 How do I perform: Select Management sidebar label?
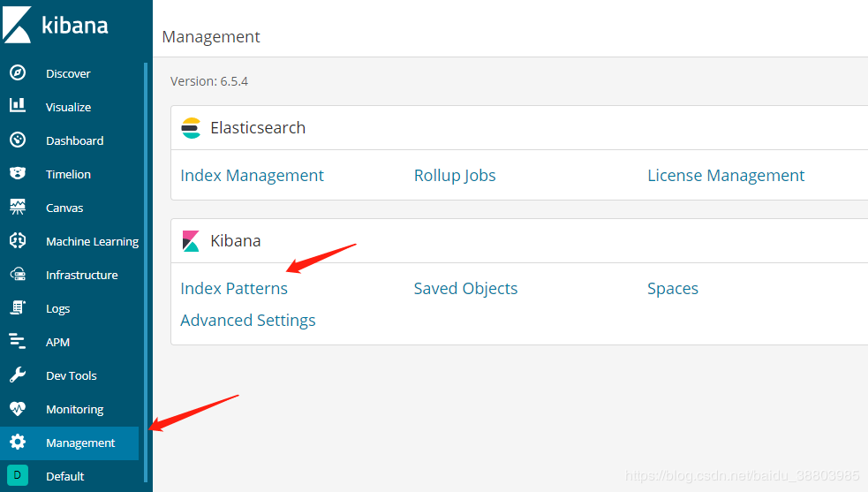pos(81,443)
